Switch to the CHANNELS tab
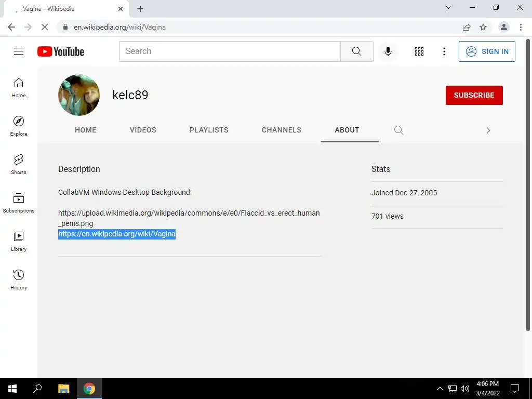 (281, 130)
